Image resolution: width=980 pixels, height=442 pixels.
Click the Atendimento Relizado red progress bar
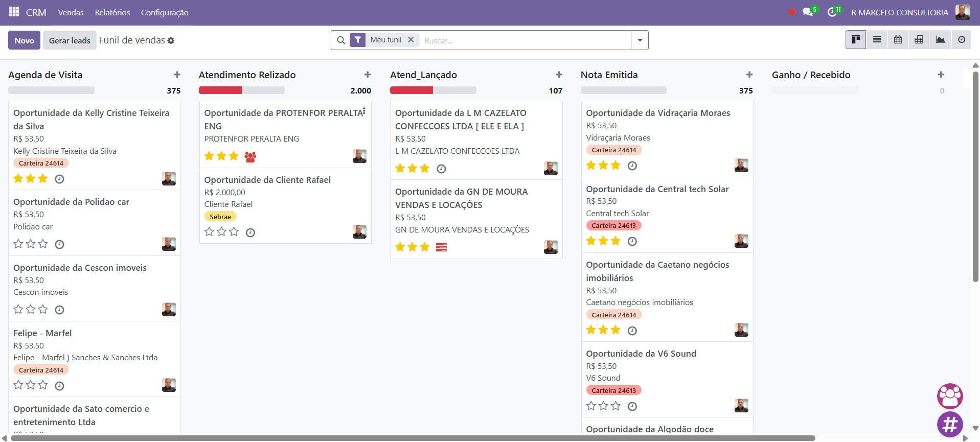pos(220,90)
